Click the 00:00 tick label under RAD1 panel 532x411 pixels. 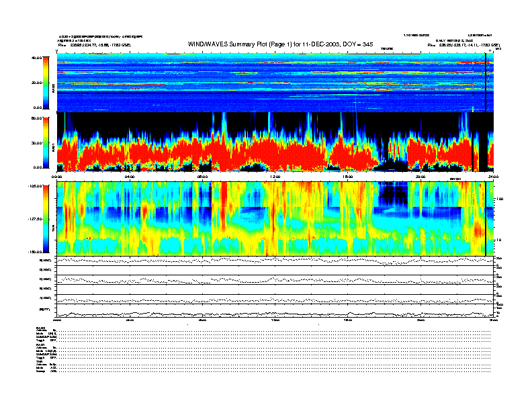point(56,177)
